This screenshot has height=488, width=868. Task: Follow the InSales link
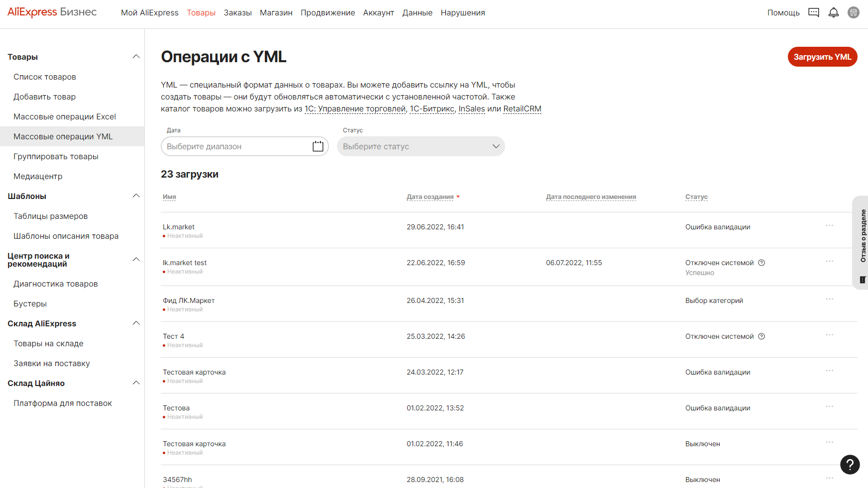pyautogui.click(x=472, y=109)
